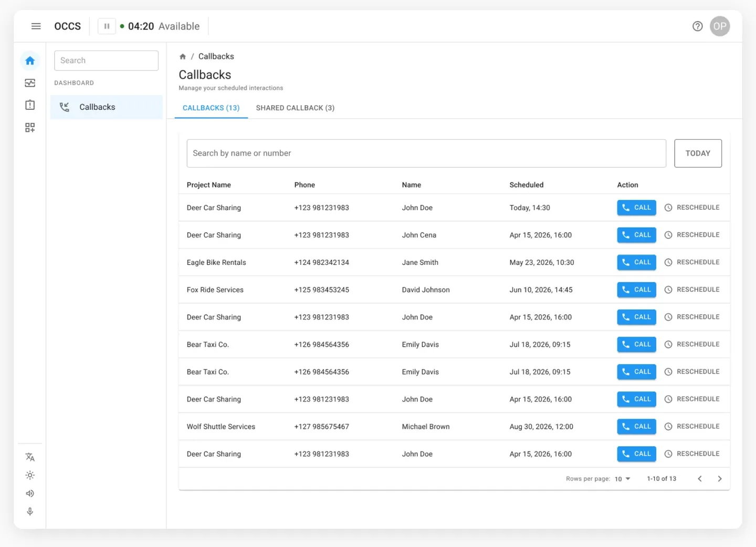Reschedule the John Cena callback

[x=692, y=235]
